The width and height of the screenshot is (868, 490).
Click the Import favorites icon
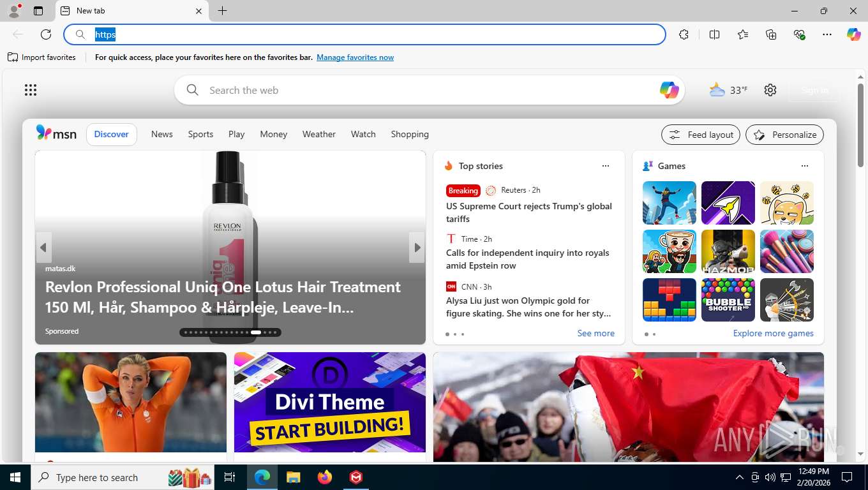coord(13,57)
